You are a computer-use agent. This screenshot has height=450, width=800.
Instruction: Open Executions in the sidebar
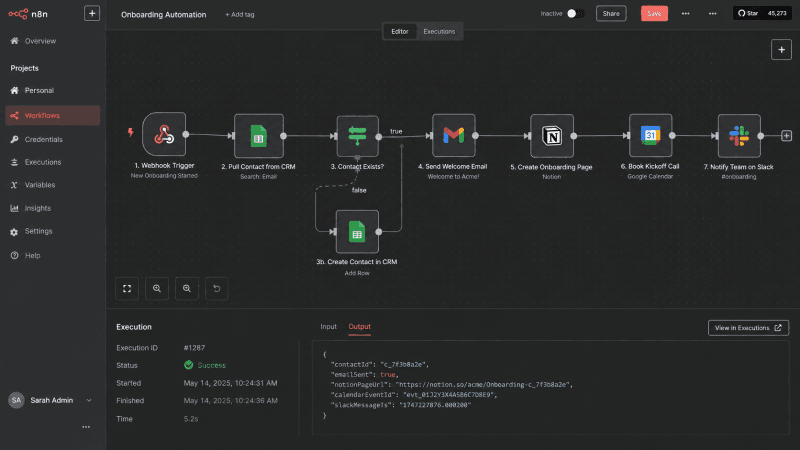coord(43,162)
